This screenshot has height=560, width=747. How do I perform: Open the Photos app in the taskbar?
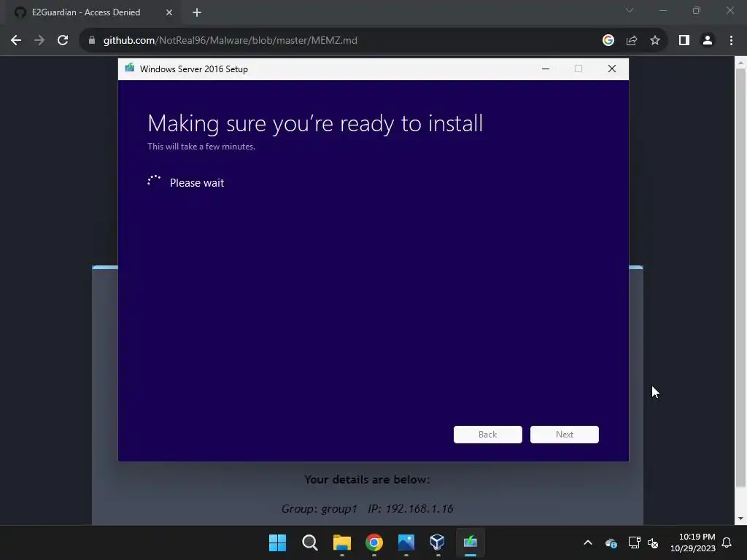(406, 542)
